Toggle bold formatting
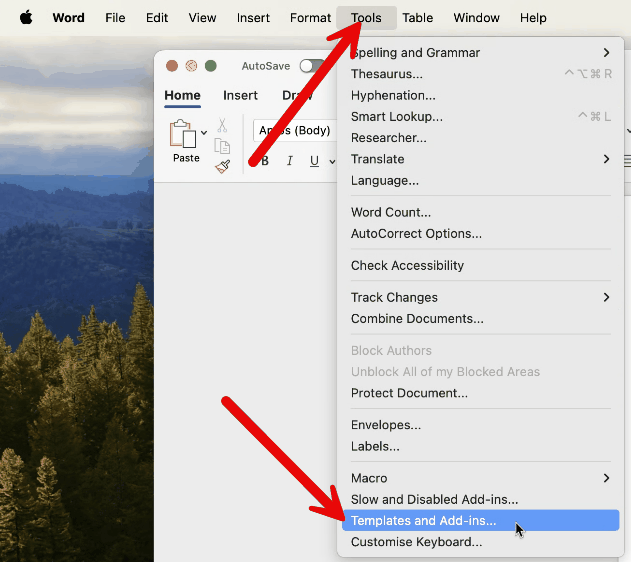Viewport: 631px width, 562px height. tap(265, 161)
